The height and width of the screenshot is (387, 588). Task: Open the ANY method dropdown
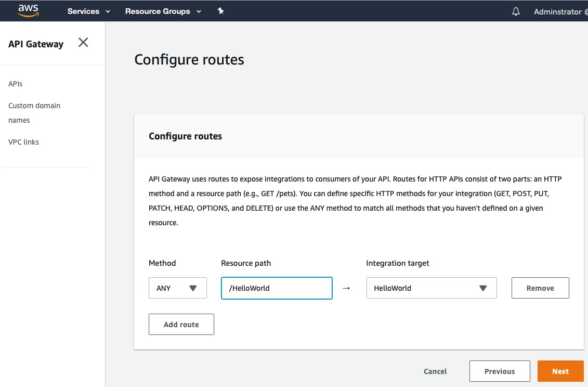178,288
